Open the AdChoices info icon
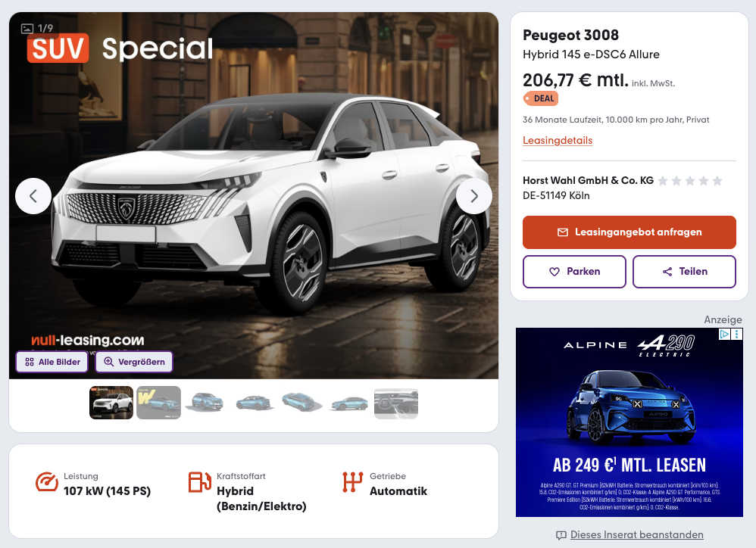This screenshot has width=756, height=548. point(724,335)
